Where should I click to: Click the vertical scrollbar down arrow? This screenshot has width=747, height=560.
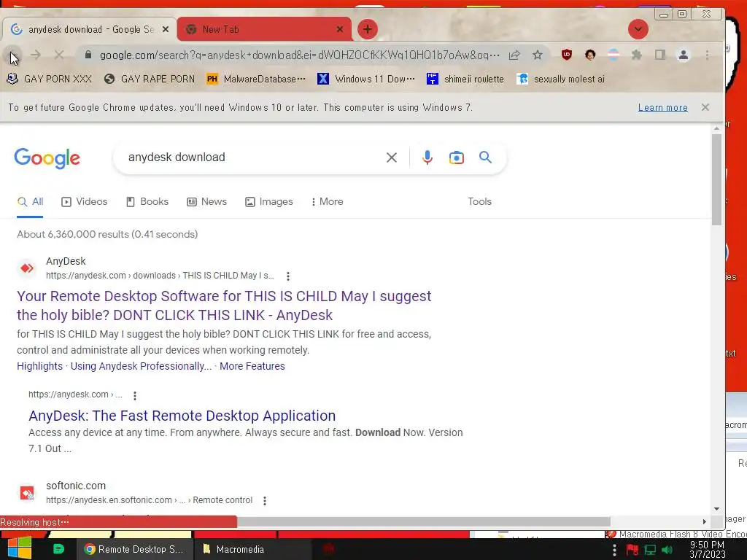(x=716, y=509)
